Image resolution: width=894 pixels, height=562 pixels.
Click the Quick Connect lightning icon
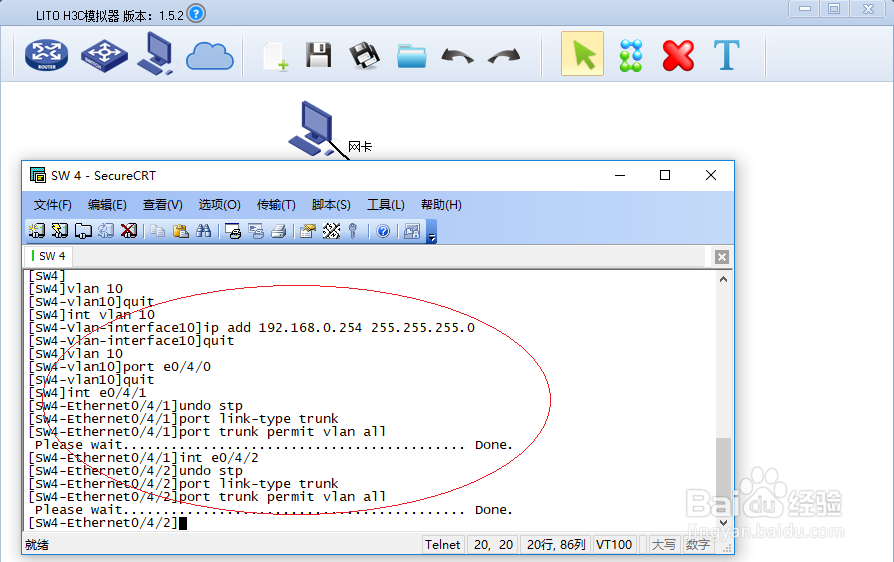coord(60,231)
